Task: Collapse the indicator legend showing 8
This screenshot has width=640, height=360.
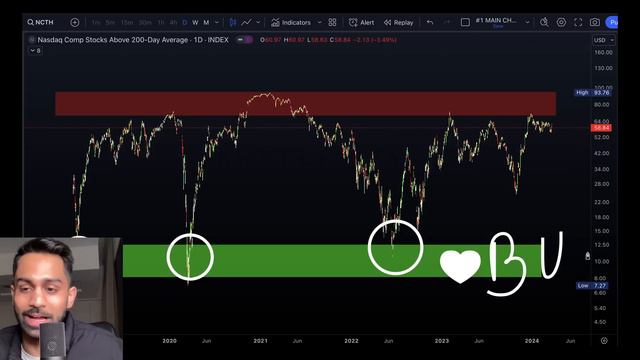Action: 36,51
